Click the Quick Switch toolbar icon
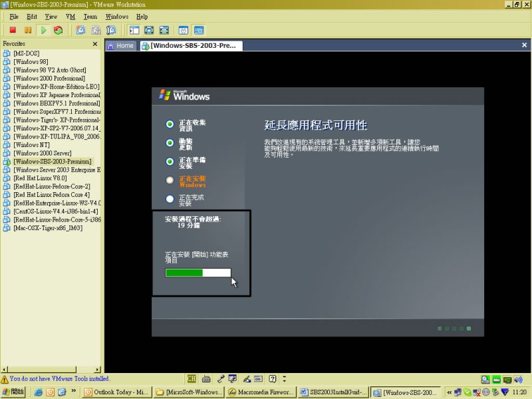The width and height of the screenshot is (532, 399). click(164, 30)
